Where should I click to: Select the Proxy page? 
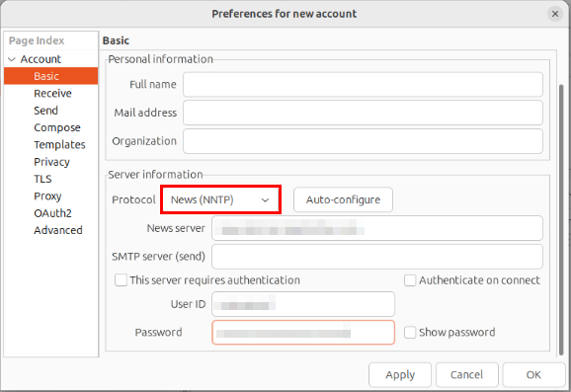(x=47, y=196)
